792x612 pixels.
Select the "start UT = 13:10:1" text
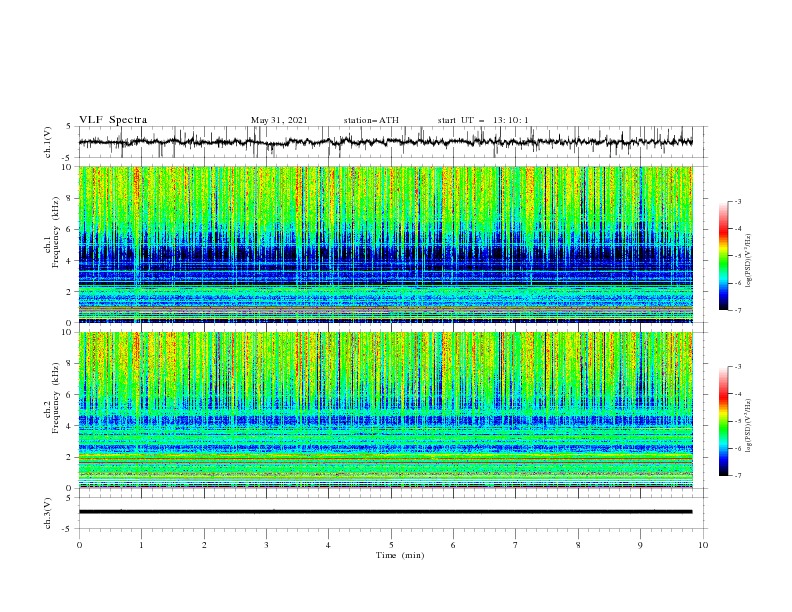483,120
